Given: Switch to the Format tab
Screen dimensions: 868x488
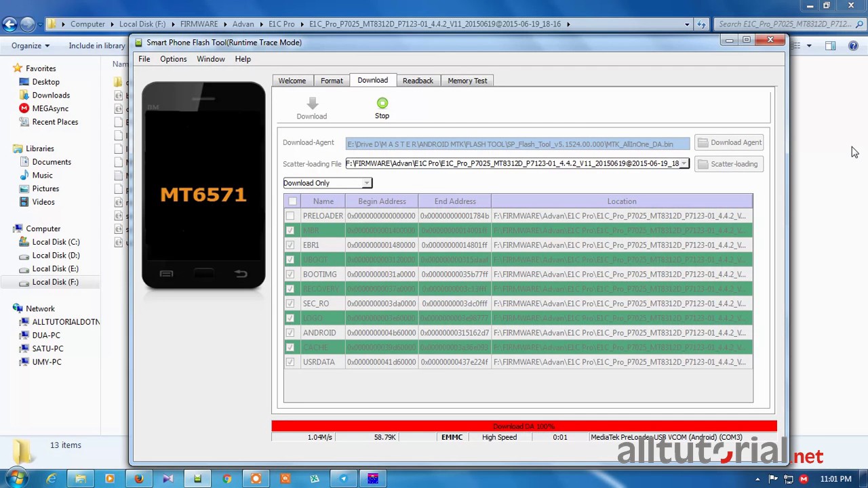Looking at the screenshot, I should click(332, 81).
